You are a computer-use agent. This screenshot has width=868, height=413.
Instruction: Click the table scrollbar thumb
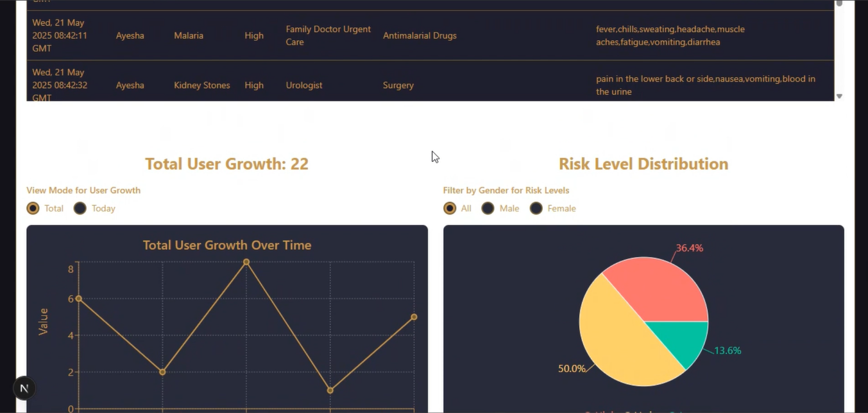[x=839, y=3]
